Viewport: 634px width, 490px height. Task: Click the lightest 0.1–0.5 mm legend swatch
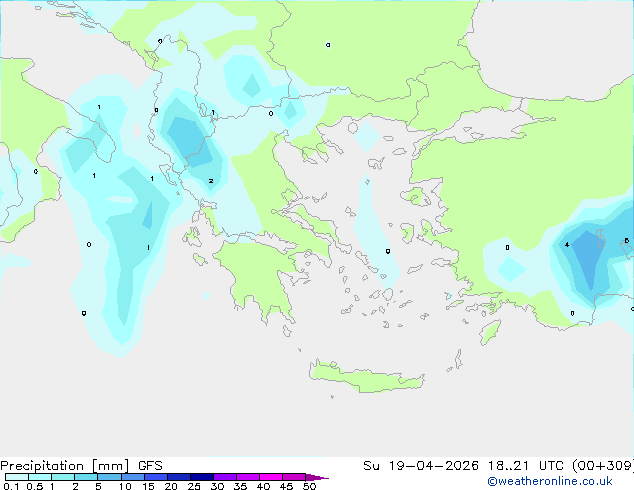tap(17, 477)
